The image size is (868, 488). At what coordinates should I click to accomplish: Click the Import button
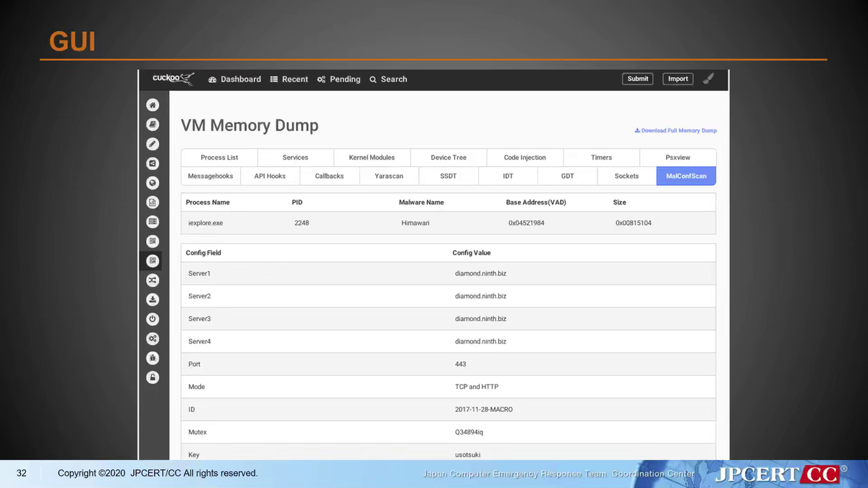point(678,79)
